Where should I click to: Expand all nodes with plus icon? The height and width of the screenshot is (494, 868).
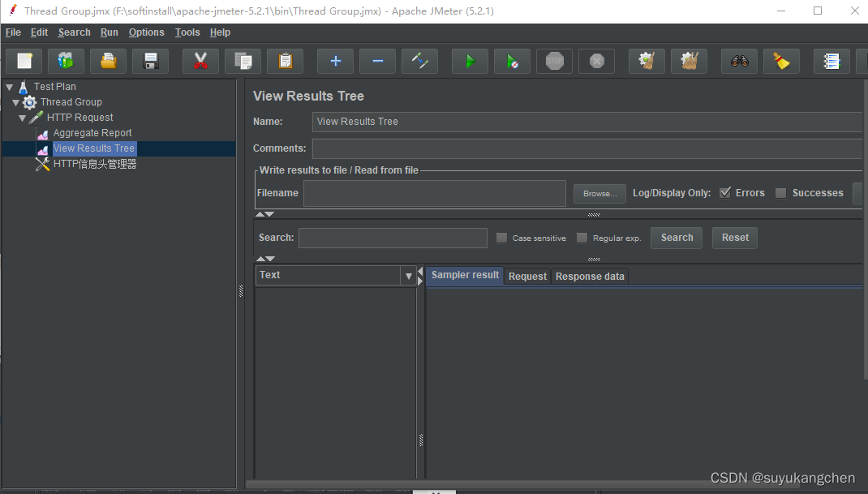(336, 61)
